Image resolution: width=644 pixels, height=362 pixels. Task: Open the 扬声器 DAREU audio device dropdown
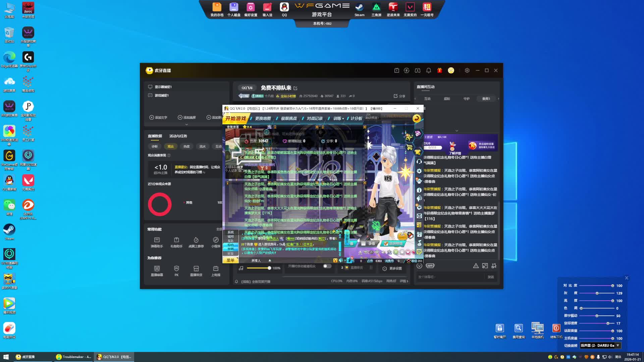pyautogui.click(x=600, y=346)
